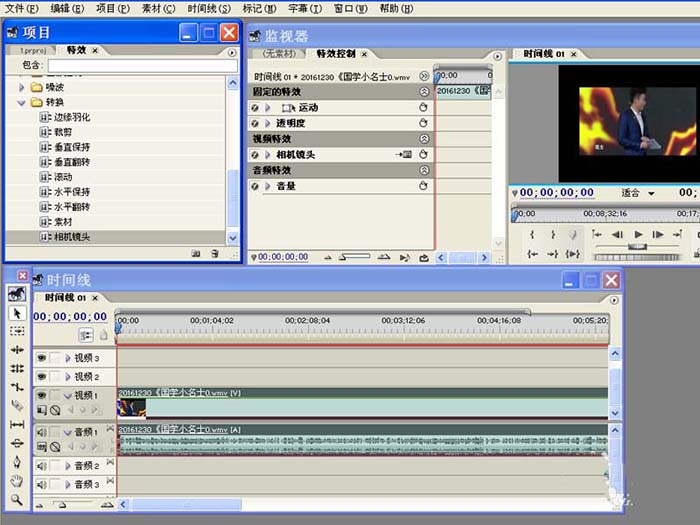
Task: Set the In point in the monitor
Action: (x=532, y=234)
